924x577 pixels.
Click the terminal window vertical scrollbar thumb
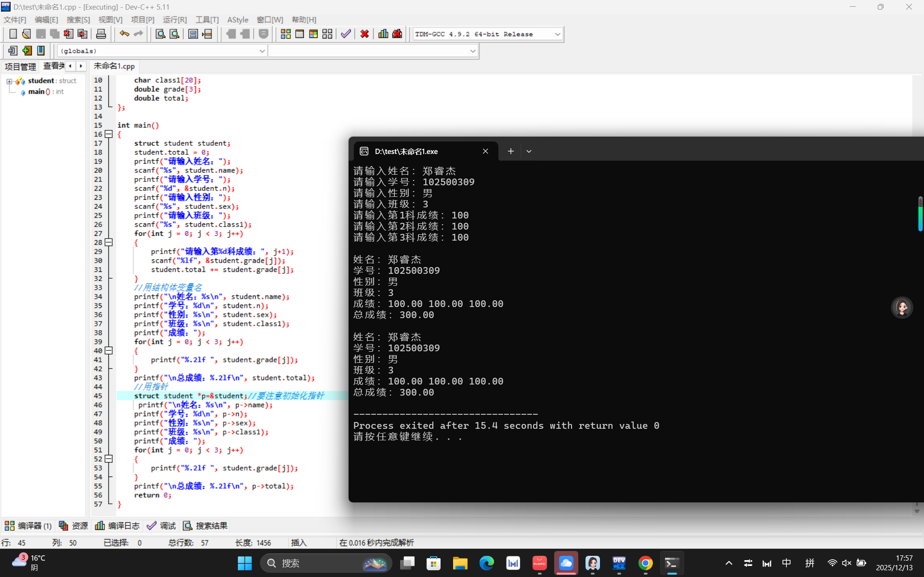[x=920, y=214]
